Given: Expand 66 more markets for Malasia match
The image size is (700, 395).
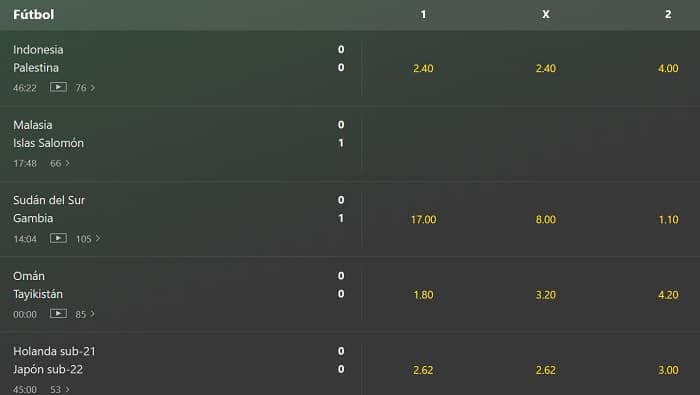Looking at the screenshot, I should click(x=59, y=163).
